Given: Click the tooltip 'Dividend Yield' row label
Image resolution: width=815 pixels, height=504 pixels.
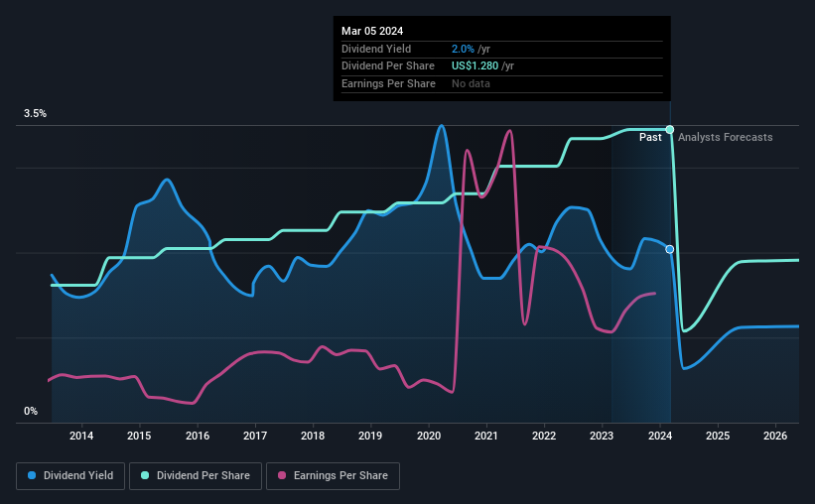Looking at the screenshot, I should click(x=376, y=49).
